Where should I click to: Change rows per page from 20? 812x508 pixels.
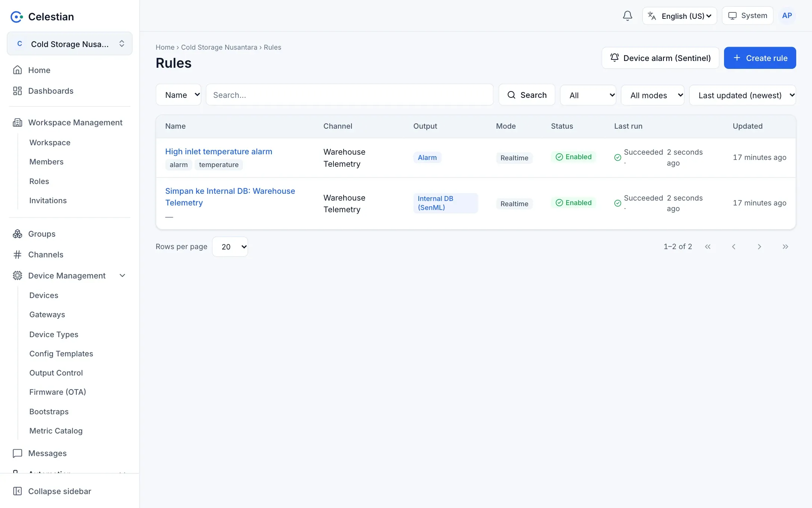[230, 247]
